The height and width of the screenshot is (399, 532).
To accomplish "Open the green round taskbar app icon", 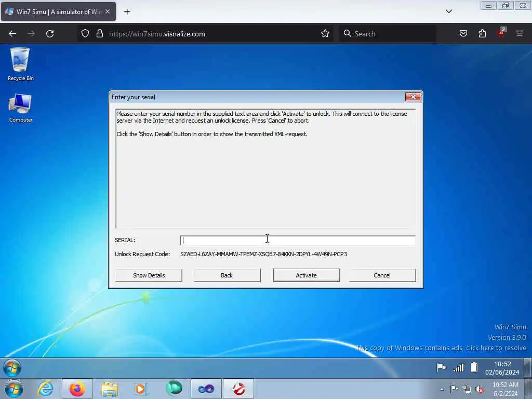I will 174,389.
